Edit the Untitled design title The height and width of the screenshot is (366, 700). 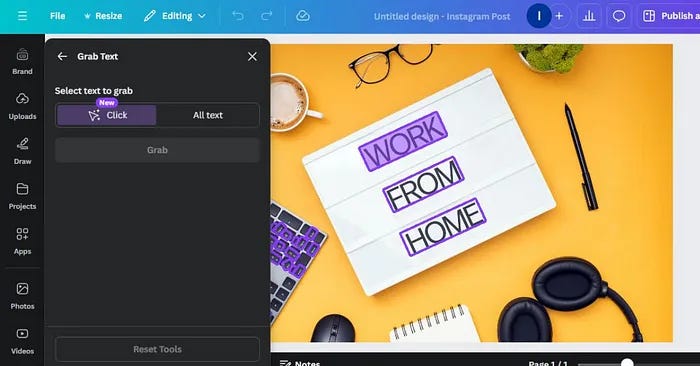[442, 17]
